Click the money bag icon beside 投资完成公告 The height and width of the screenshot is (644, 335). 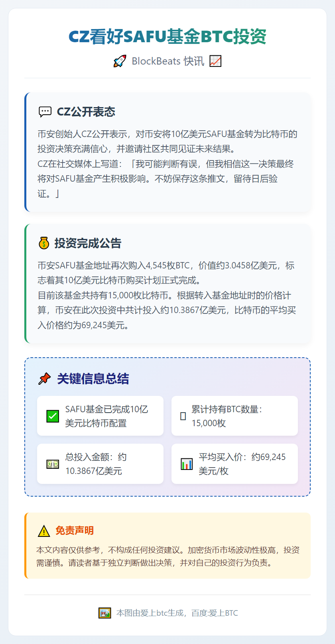coord(44,243)
